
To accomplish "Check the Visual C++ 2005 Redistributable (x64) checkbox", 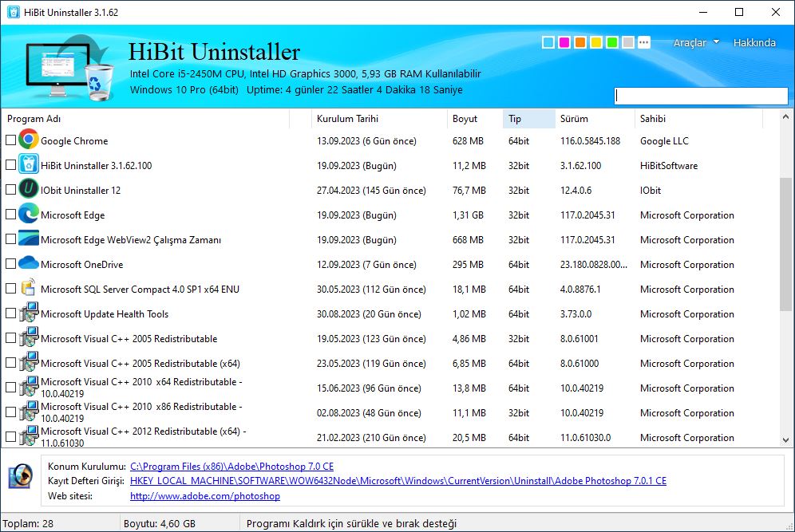I will point(10,363).
